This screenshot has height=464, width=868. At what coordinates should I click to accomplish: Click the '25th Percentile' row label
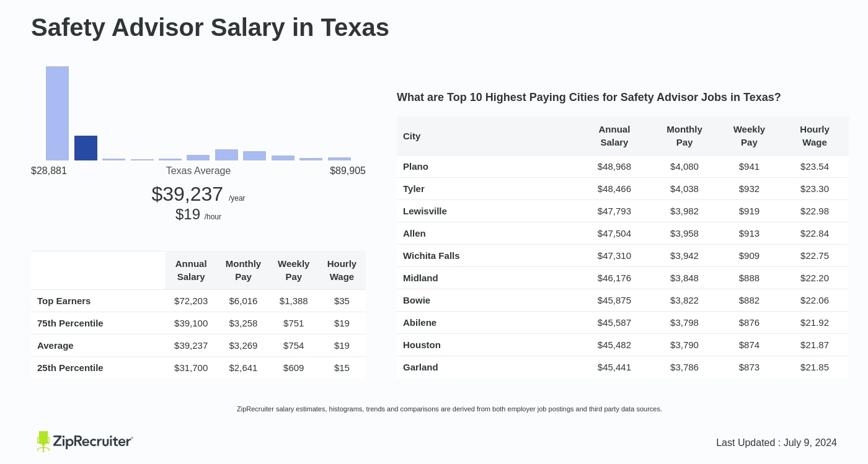tap(70, 368)
